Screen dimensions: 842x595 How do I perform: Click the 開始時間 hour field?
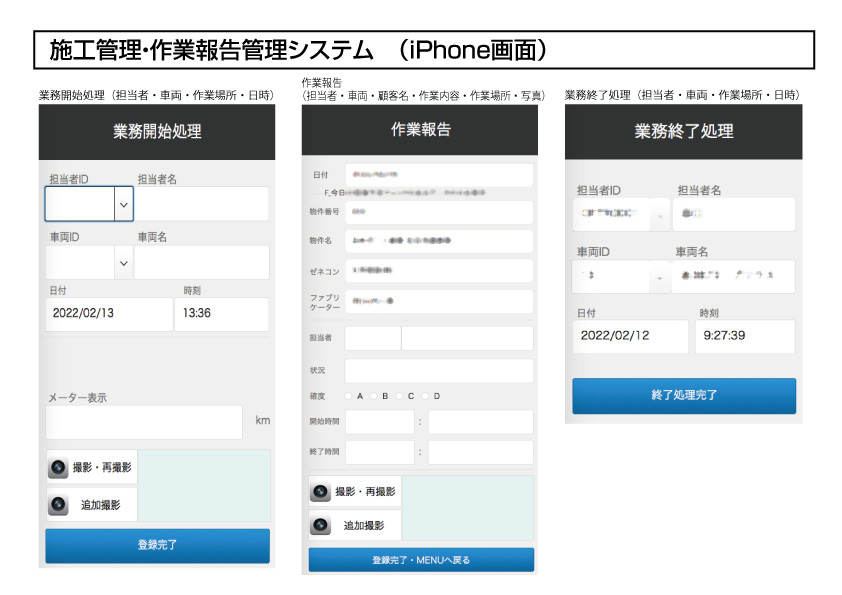pos(379,422)
